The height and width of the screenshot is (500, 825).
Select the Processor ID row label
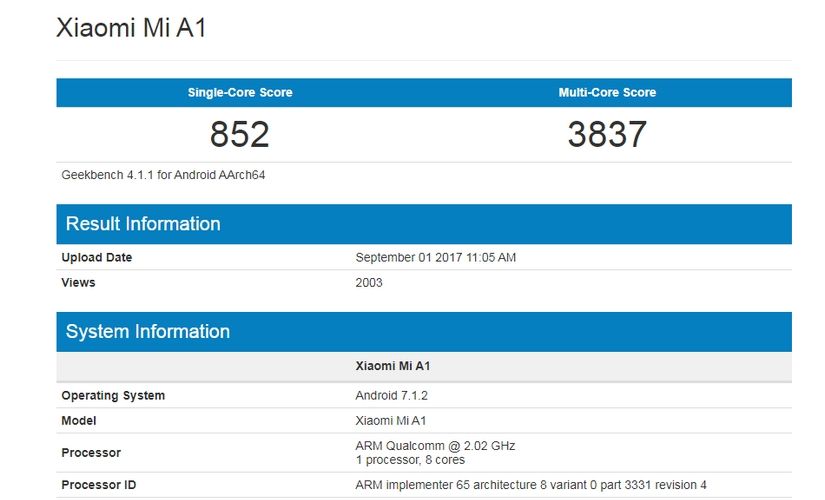(99, 485)
